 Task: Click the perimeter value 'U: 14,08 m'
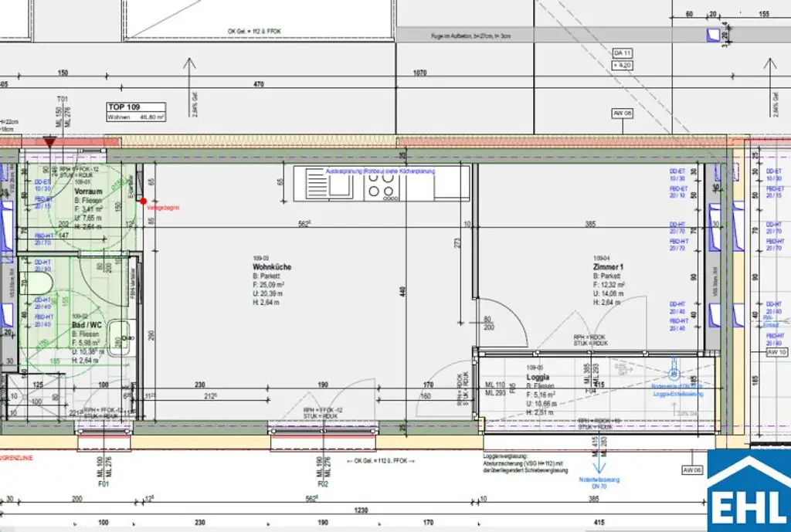click(x=609, y=293)
